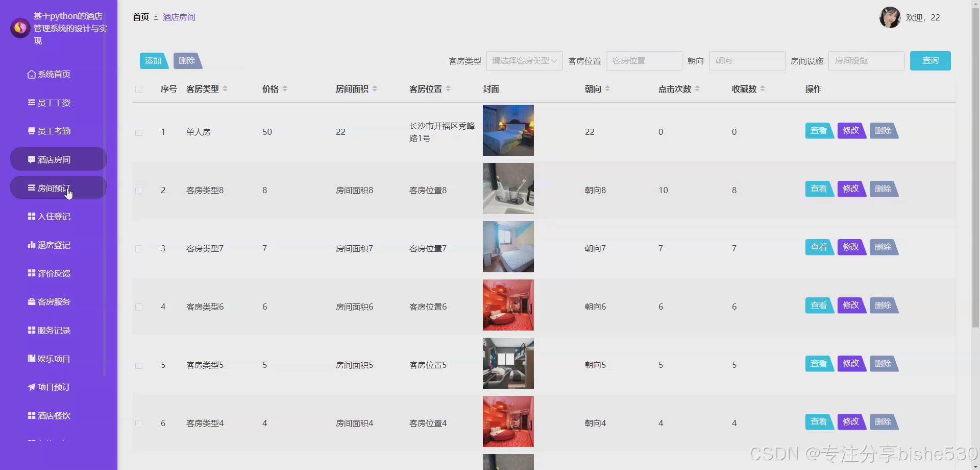Screen dimensions: 980x470
Task: Open 娱乐项目 via its book icon
Action: pyautogui.click(x=32, y=358)
